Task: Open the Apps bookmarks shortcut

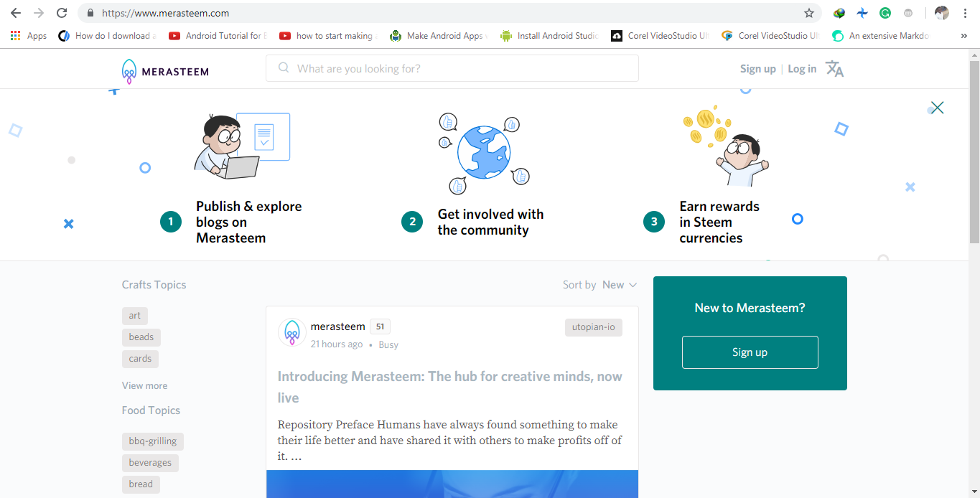Action: [x=29, y=36]
